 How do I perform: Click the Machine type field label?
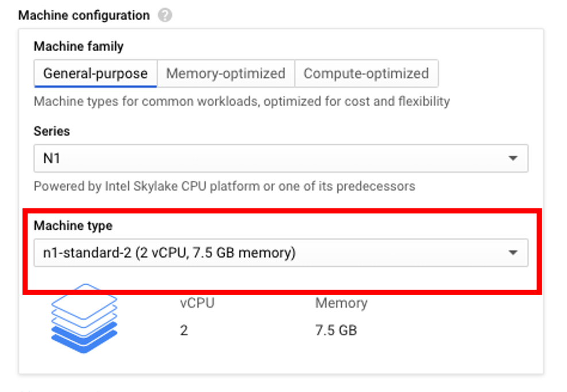pyautogui.click(x=73, y=226)
